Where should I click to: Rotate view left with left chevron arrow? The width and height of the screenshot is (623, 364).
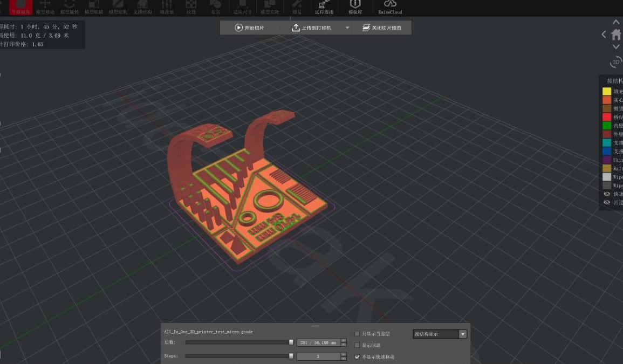pyautogui.click(x=604, y=35)
